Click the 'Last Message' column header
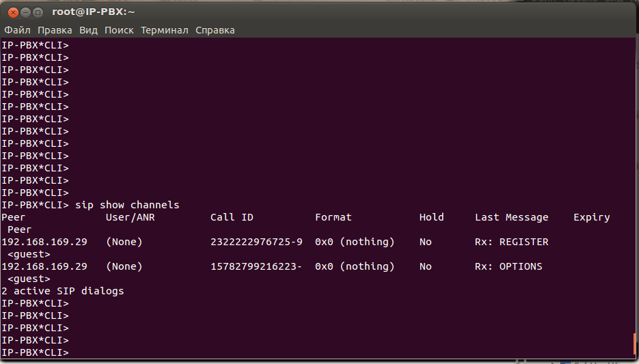Image resolution: width=639 pixels, height=364 pixels. click(511, 217)
